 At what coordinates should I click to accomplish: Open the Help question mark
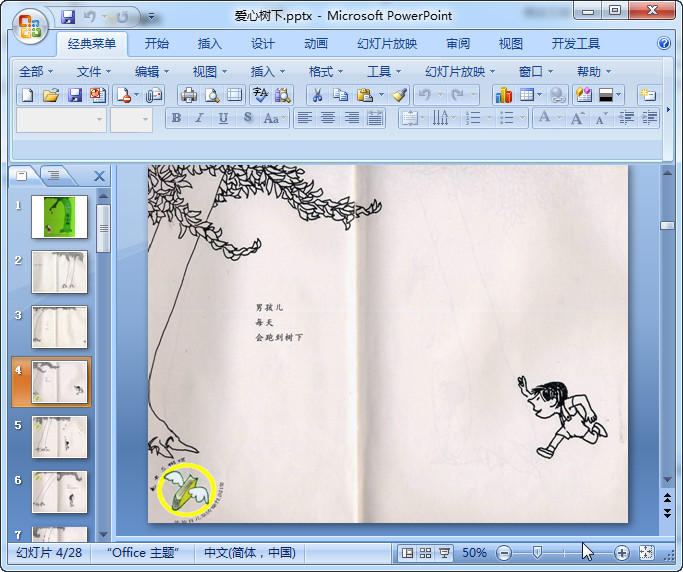click(663, 43)
